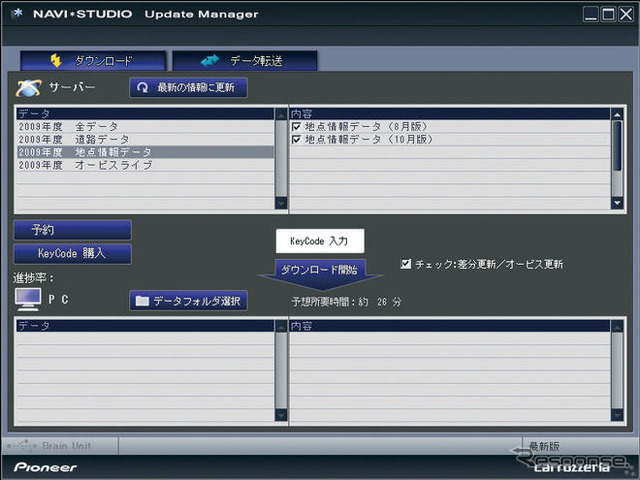Click the 最新版 status text
Image resolution: width=640 pixels, height=480 pixels.
(544, 446)
